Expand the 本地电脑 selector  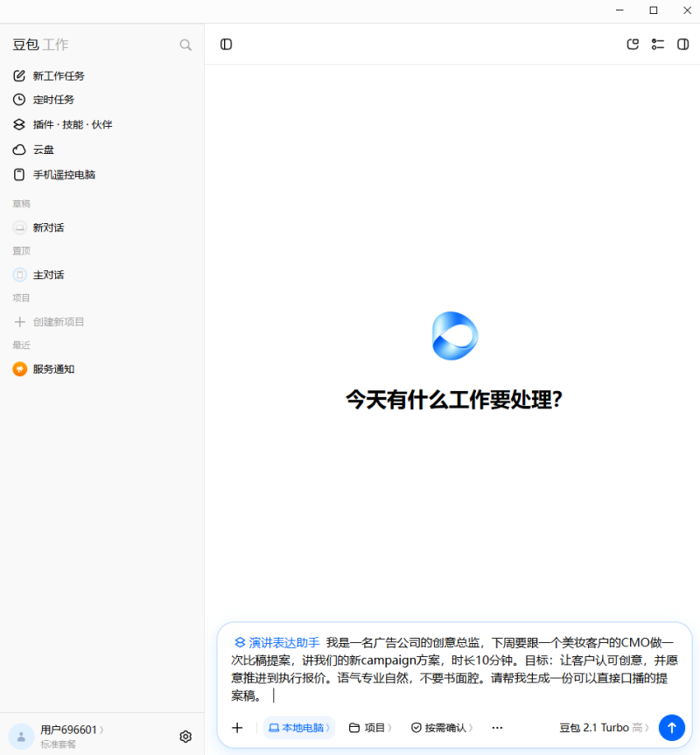coord(299,728)
